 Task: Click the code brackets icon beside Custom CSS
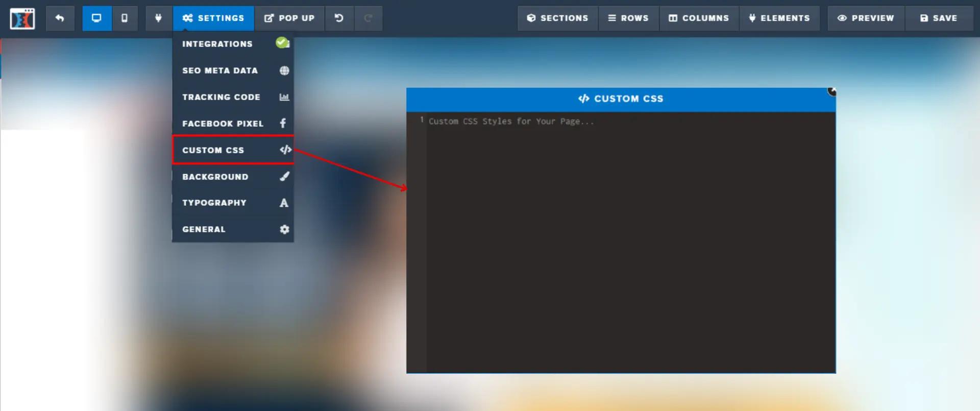285,150
